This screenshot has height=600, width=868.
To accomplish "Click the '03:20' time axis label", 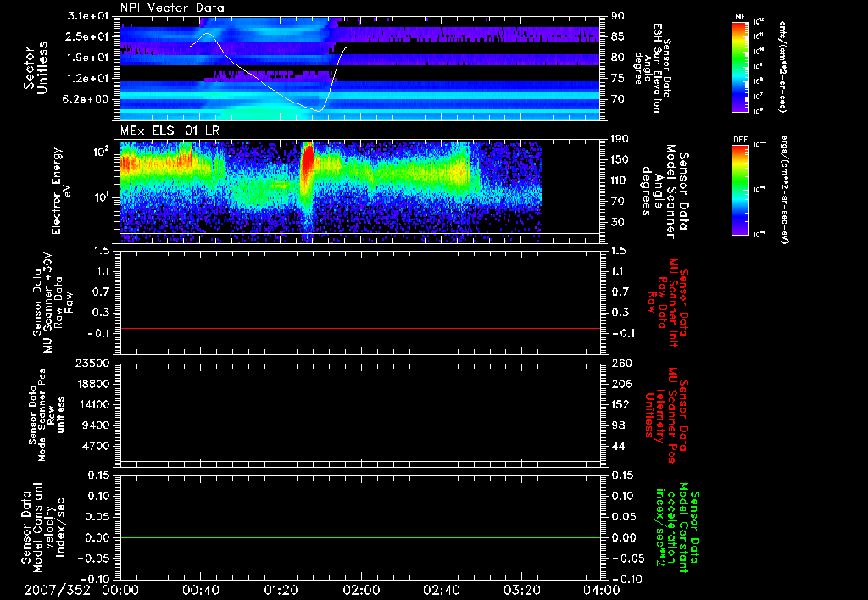I will click(521, 590).
